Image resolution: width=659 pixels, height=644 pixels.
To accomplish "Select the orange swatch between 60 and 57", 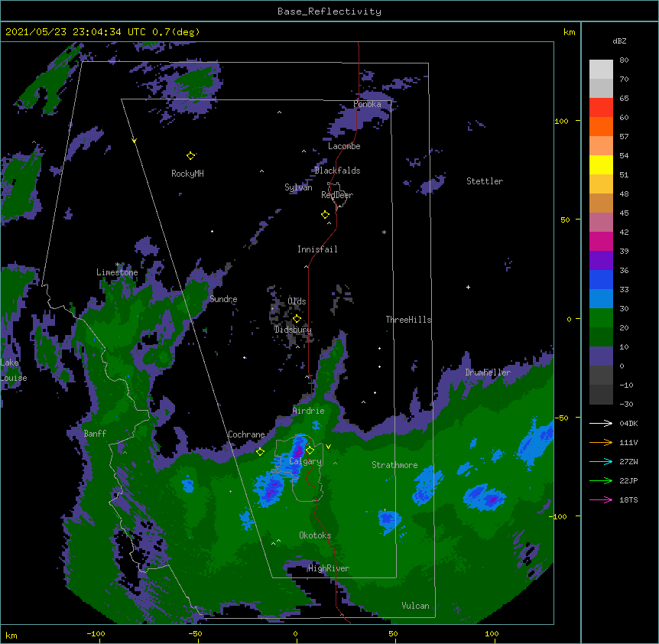I will 601,126.
